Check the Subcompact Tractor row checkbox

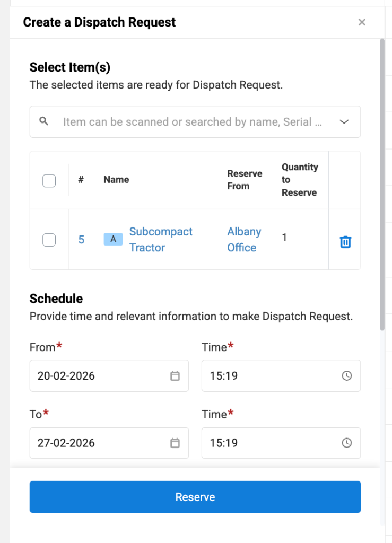[49, 240]
